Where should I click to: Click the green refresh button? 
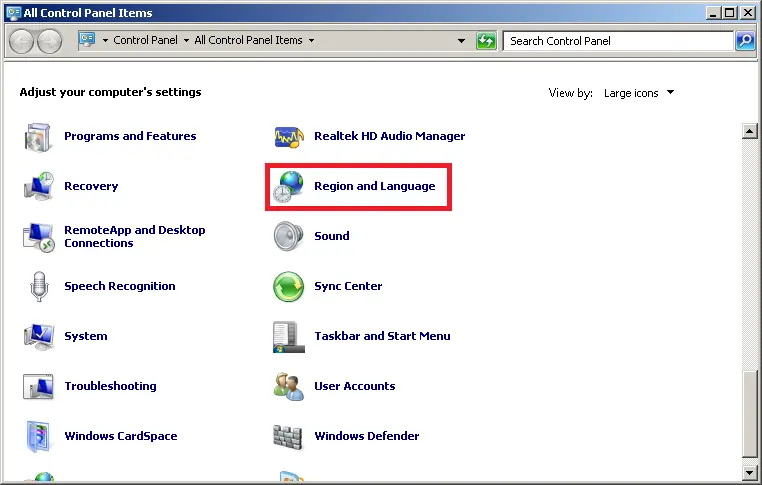[x=486, y=41]
